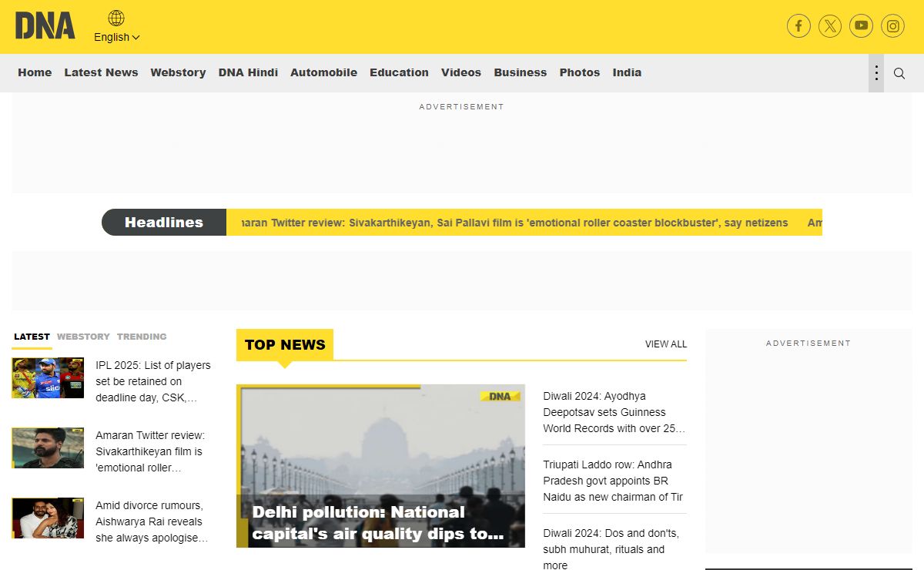Open Webstory in navigation bar

pyautogui.click(x=178, y=72)
